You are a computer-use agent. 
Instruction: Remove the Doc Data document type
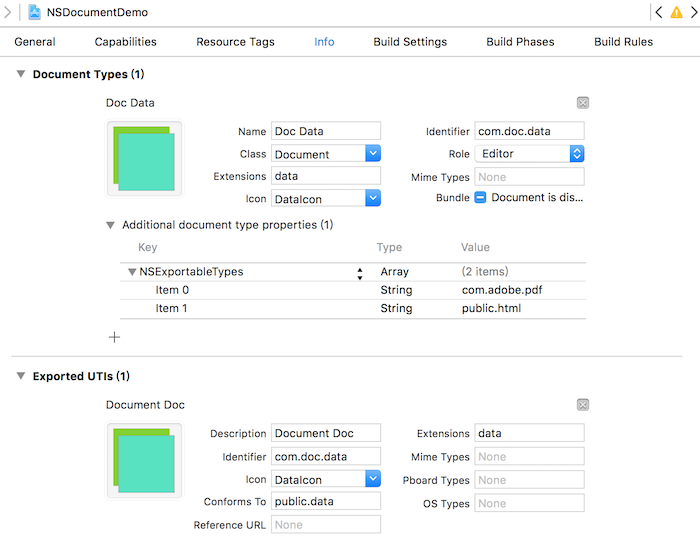point(583,103)
